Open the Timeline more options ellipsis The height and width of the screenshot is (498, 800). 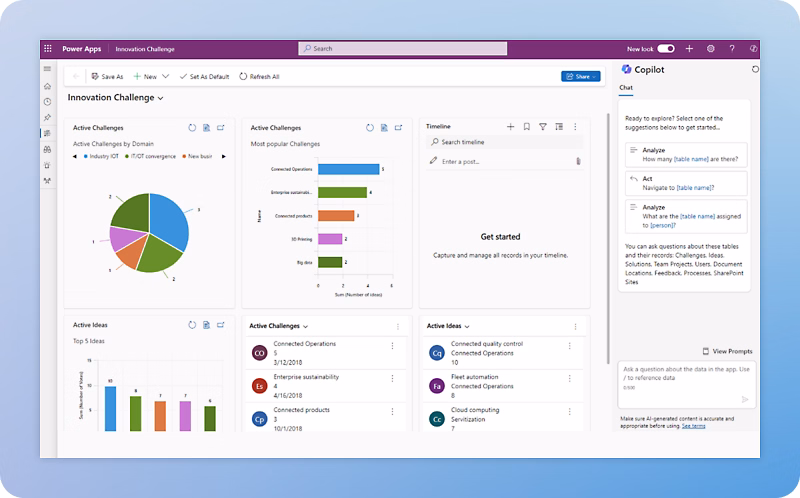pyautogui.click(x=575, y=127)
